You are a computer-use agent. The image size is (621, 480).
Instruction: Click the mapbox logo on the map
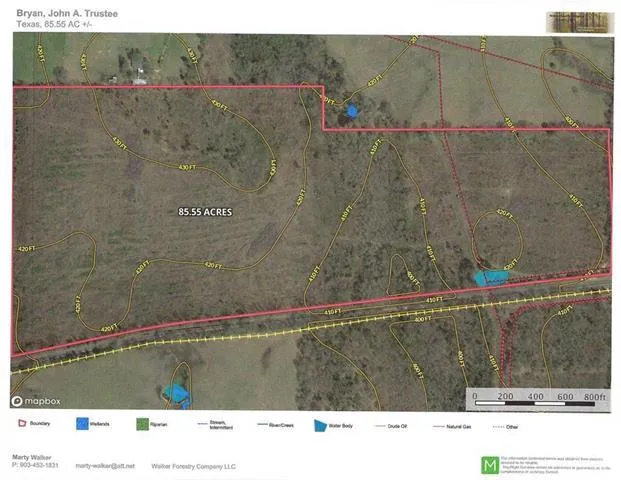pyautogui.click(x=36, y=401)
